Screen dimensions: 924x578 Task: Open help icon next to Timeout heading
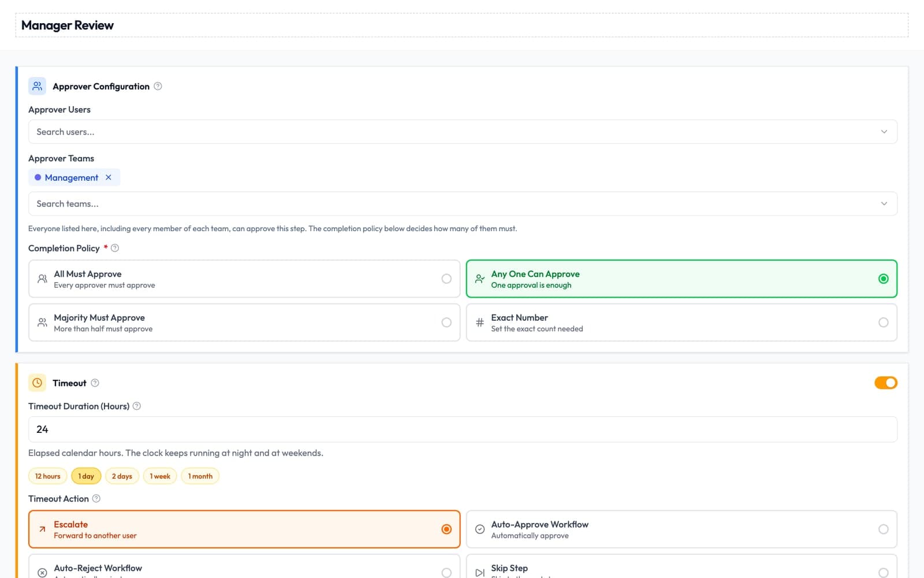(x=95, y=383)
